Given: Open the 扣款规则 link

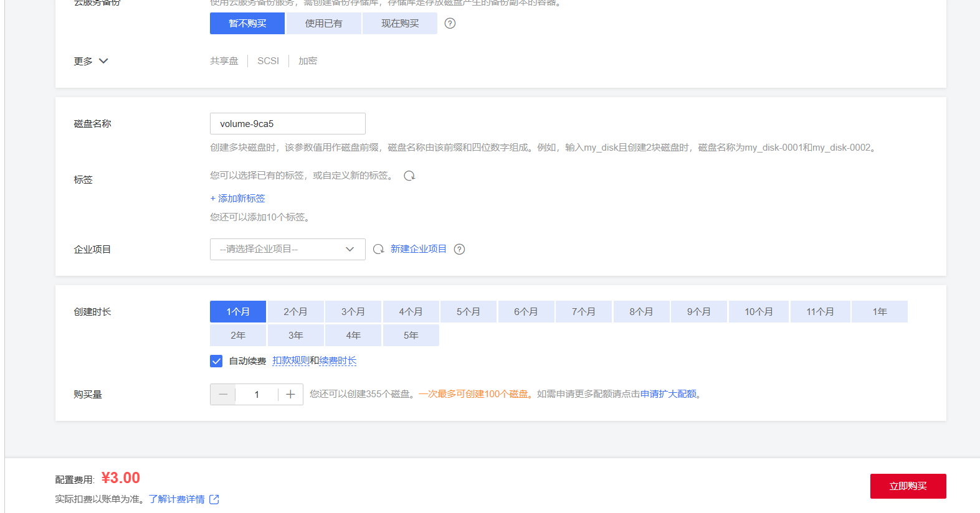Looking at the screenshot, I should (x=290, y=361).
